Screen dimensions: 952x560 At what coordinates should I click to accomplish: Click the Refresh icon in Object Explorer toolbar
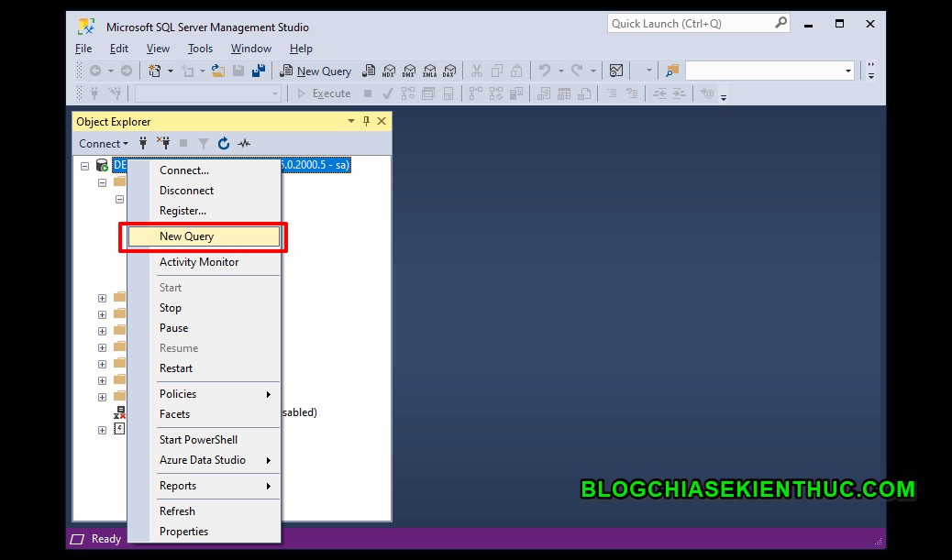point(224,143)
